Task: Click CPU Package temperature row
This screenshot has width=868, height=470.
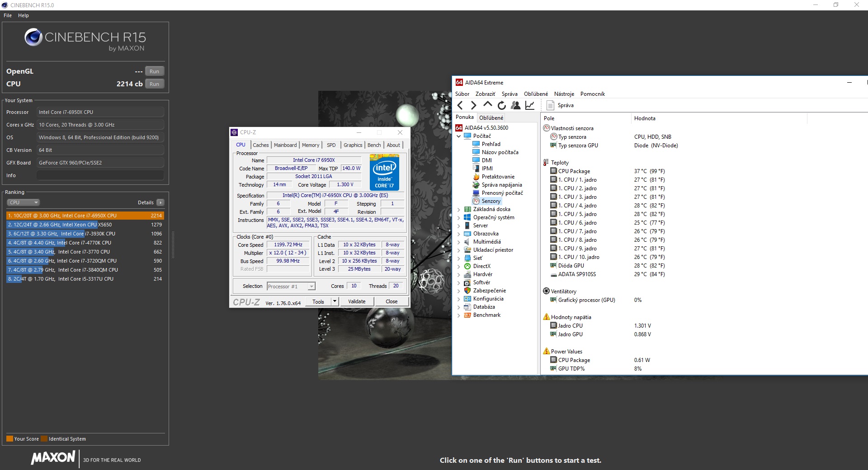Action: pyautogui.click(x=607, y=171)
